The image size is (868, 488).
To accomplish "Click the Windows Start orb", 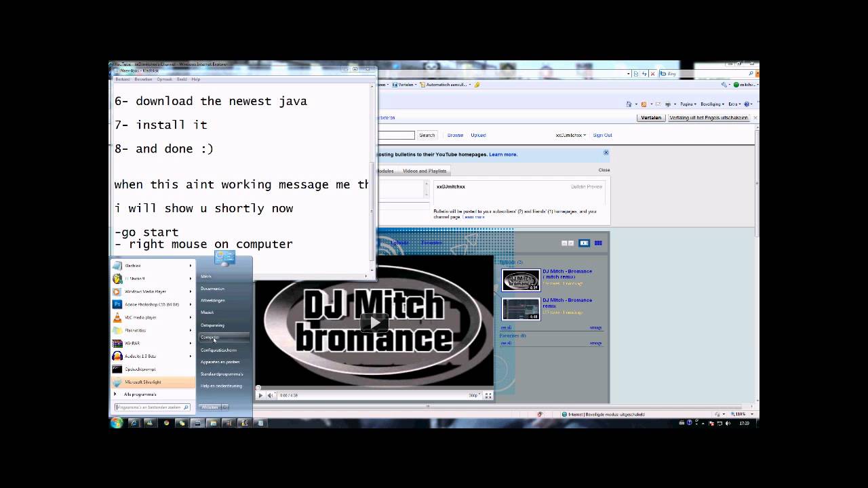I will click(x=117, y=423).
